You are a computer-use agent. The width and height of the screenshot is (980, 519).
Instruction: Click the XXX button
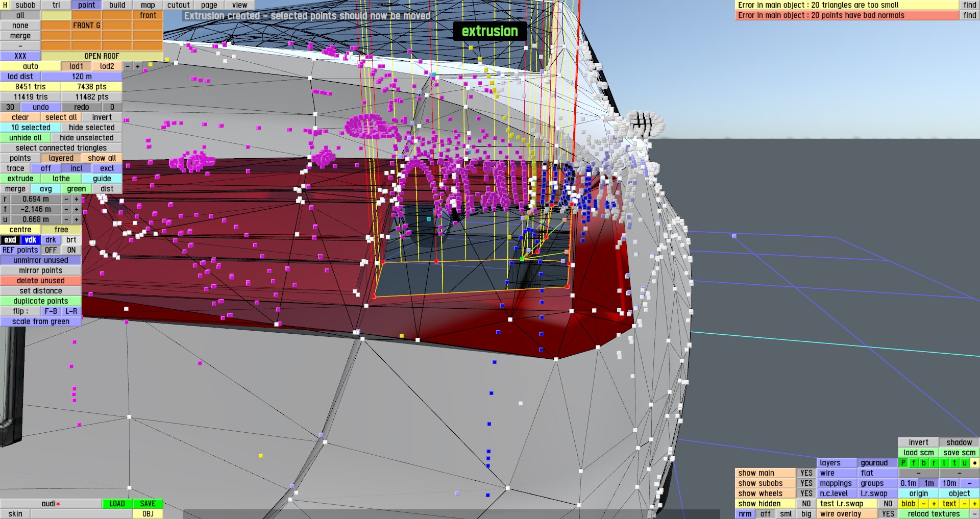(x=20, y=56)
